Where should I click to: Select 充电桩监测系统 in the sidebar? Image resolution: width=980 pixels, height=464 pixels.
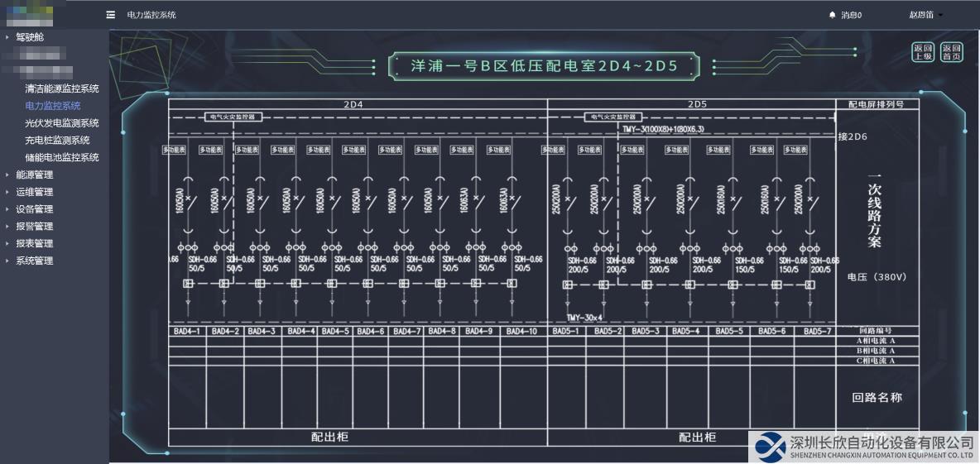click(x=57, y=141)
